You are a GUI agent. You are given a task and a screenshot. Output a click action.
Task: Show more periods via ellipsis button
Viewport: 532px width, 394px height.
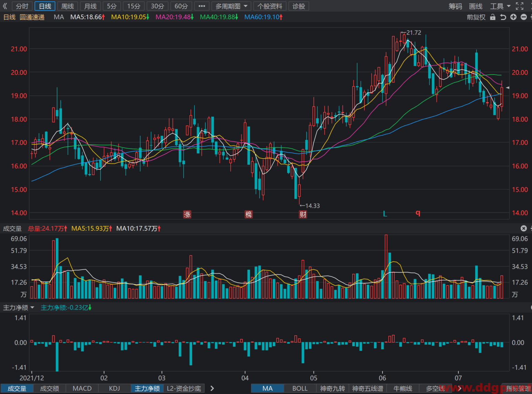202,6
